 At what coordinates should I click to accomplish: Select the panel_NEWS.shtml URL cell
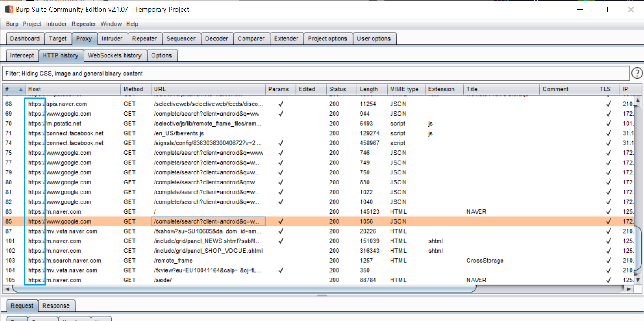tap(208, 241)
